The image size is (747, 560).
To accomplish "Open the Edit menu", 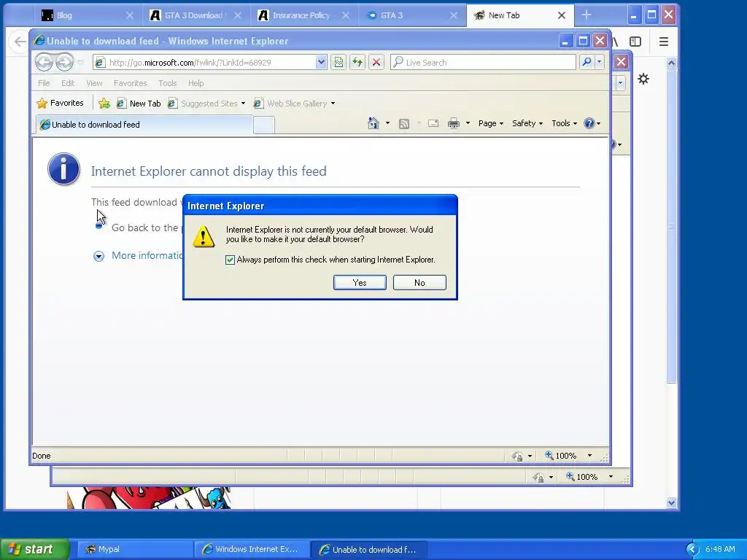I will [68, 83].
